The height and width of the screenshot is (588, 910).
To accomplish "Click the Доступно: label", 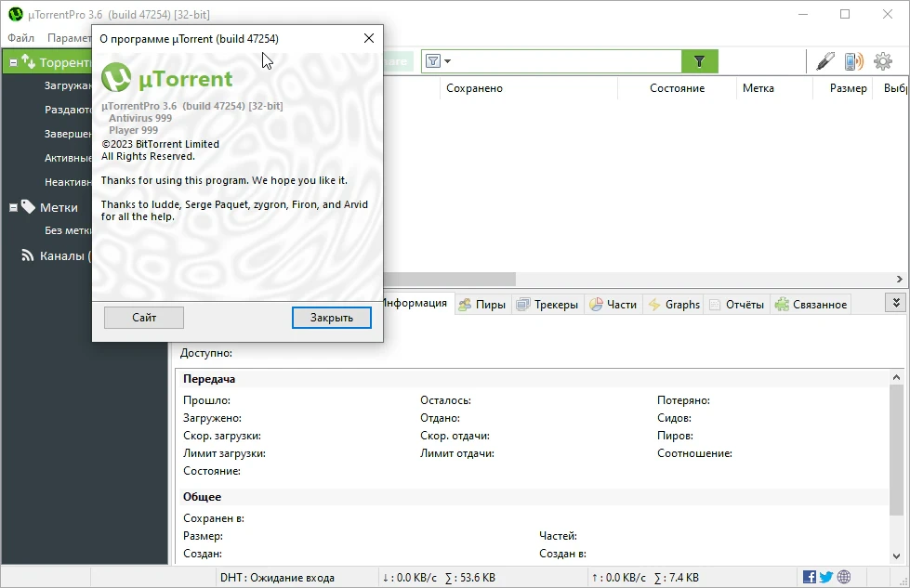I will click(x=206, y=353).
